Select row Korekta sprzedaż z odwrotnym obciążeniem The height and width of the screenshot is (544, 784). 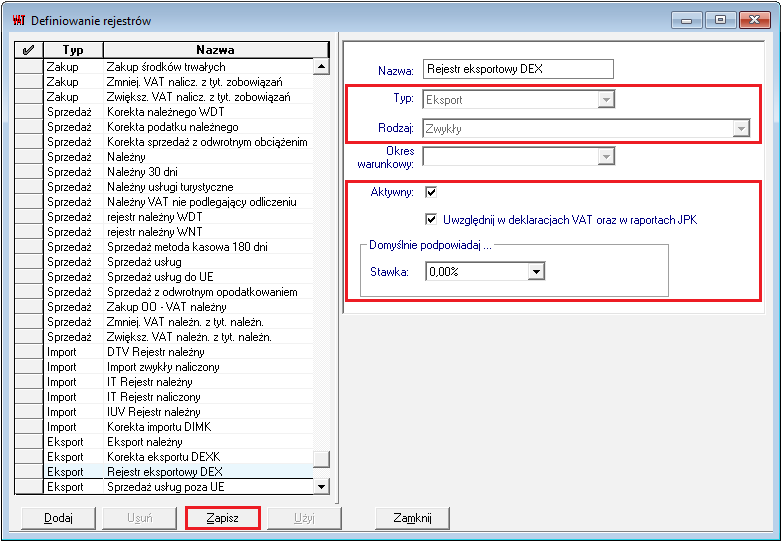[x=164, y=142]
